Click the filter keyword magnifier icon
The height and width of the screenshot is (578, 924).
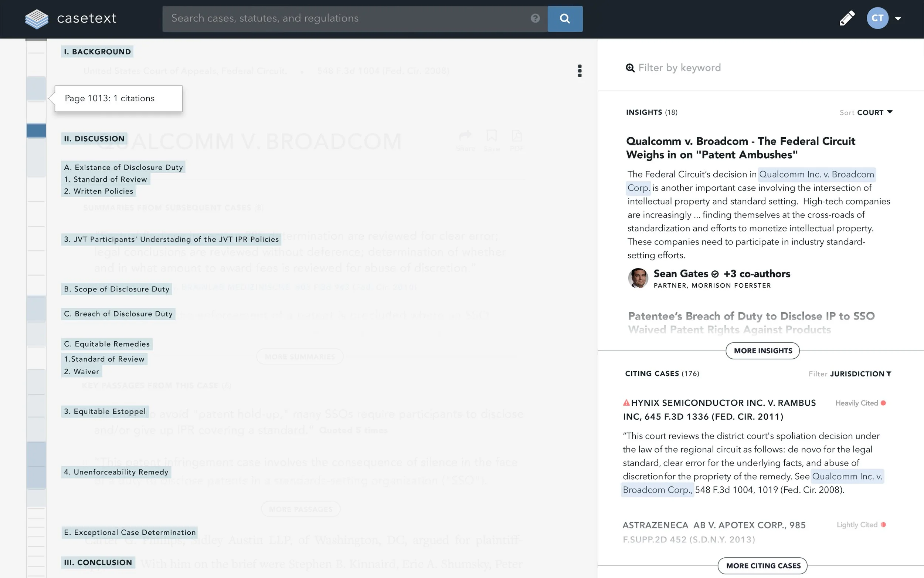click(630, 68)
